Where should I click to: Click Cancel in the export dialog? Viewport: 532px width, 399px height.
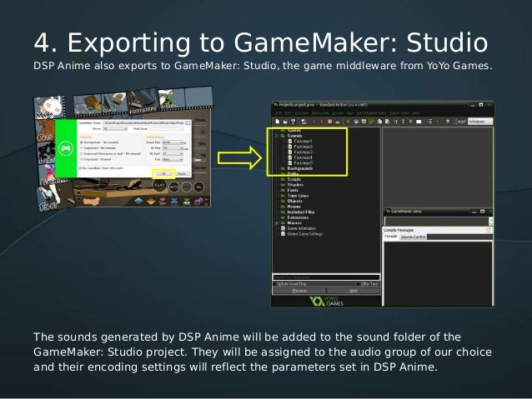[x=182, y=173]
